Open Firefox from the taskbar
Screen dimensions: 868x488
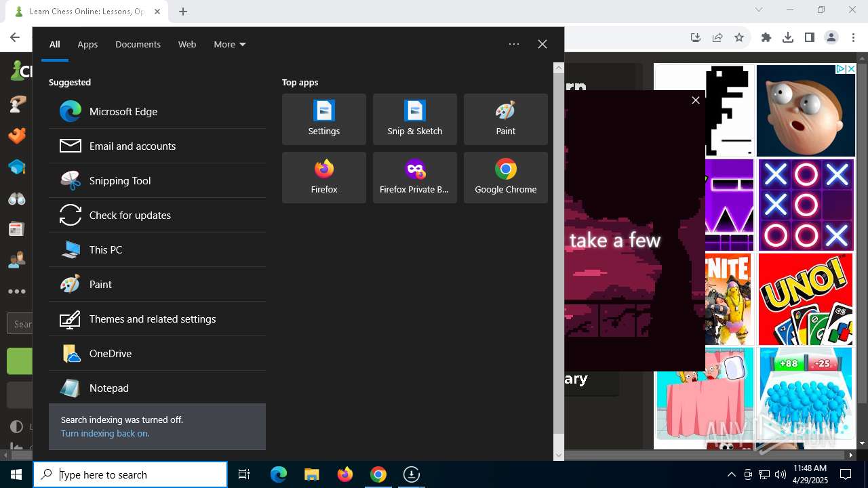click(345, 474)
